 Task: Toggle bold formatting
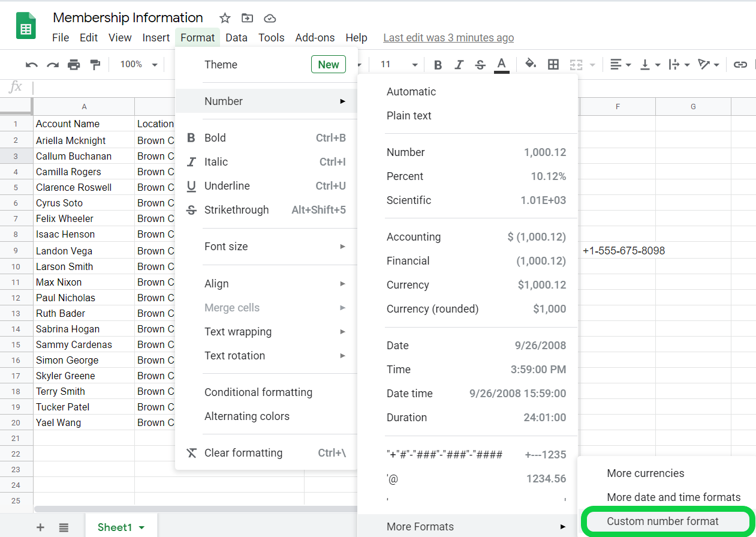438,64
